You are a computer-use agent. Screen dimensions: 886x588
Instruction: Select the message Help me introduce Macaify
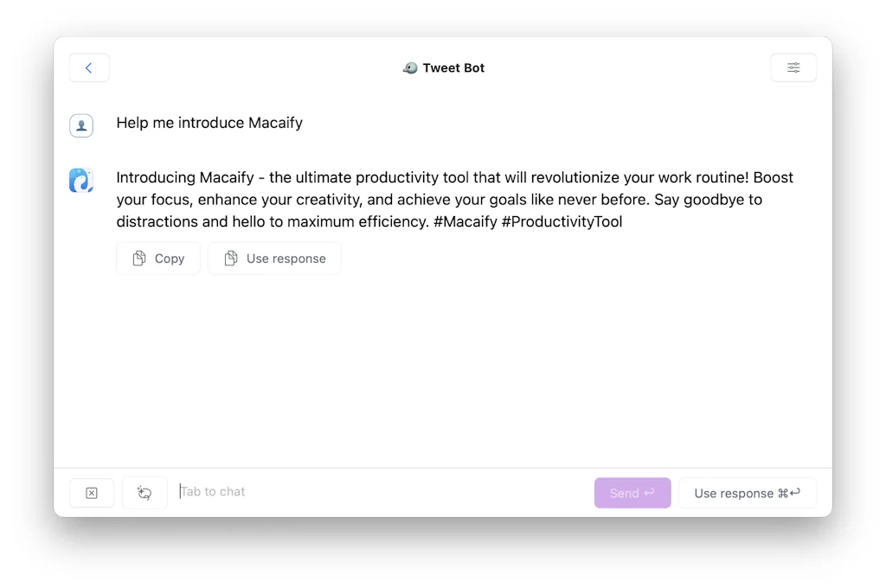[x=209, y=122]
